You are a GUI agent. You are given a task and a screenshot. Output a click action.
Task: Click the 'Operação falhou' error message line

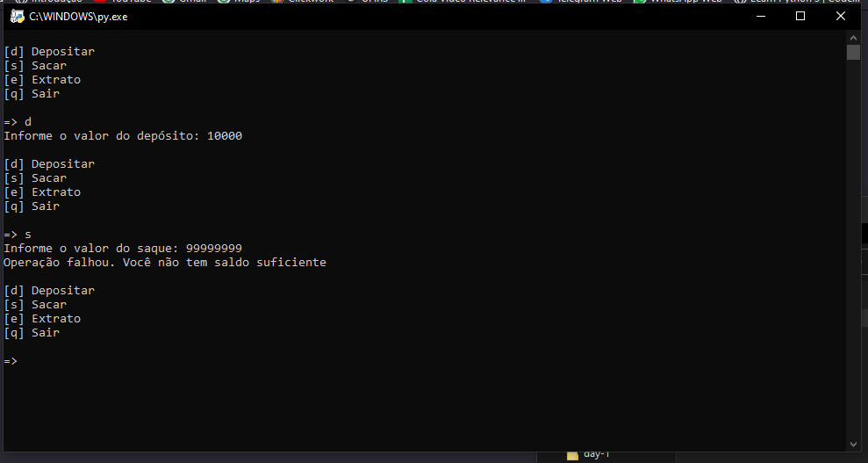[x=165, y=263]
